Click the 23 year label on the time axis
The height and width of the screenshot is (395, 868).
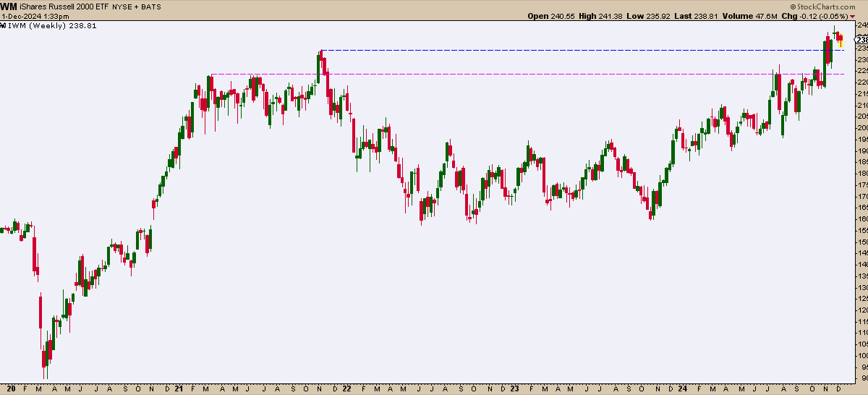514,388
